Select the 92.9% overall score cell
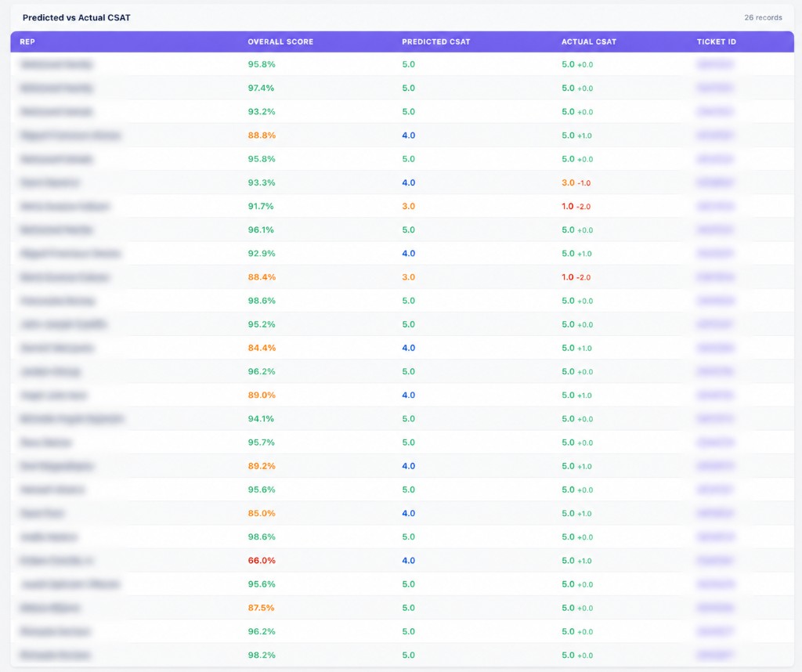Image resolution: width=802 pixels, height=672 pixels. click(262, 253)
